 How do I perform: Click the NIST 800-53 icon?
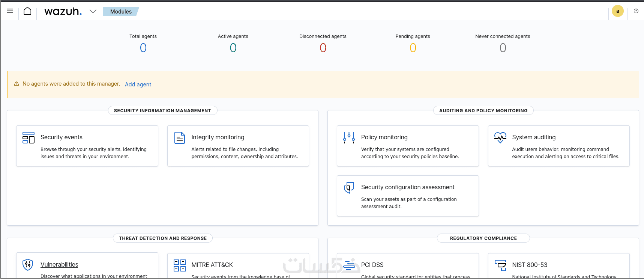[500, 265]
